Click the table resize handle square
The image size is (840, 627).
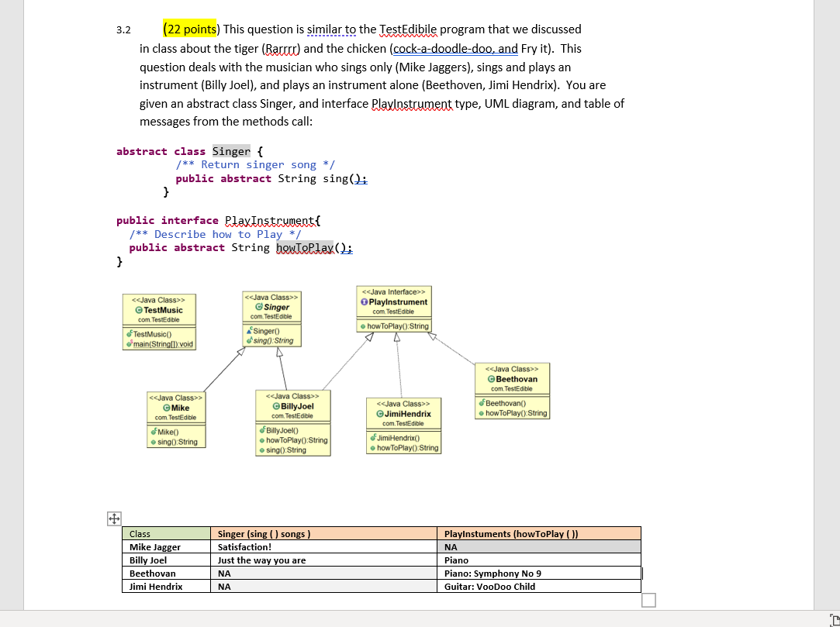coord(648,600)
